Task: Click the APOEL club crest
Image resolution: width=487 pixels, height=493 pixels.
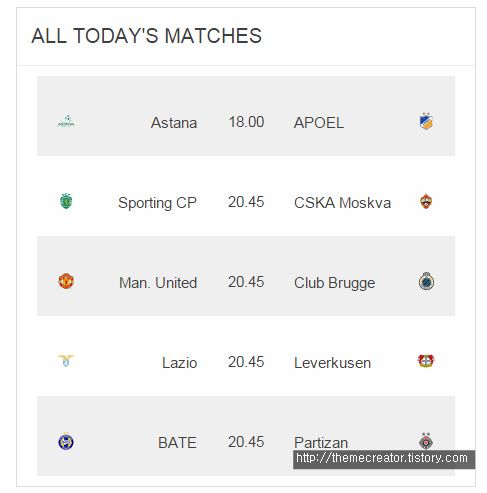Action: [426, 121]
